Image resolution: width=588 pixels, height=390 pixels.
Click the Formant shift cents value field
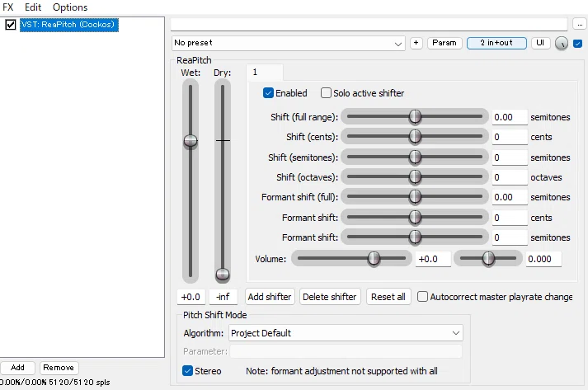(x=510, y=218)
